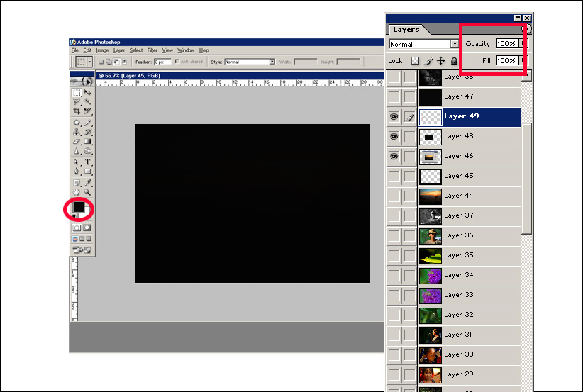Select the Type tool in the toolbox

[88, 162]
